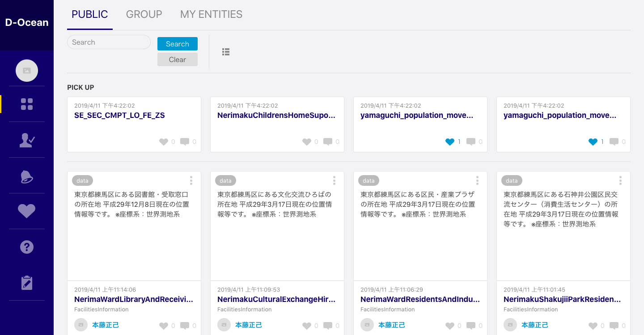Open the favorites heart icon in sidebar
Screen dimensions: 644x335
pyautogui.click(x=27, y=211)
